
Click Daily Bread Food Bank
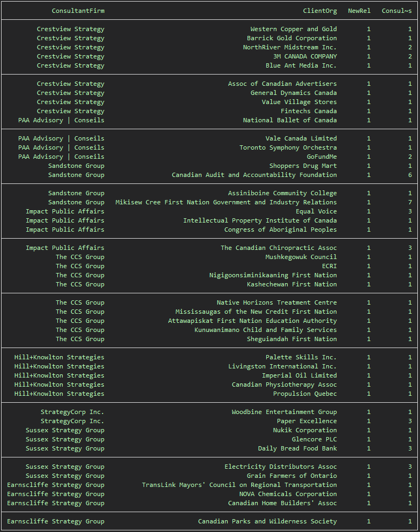tap(297, 449)
